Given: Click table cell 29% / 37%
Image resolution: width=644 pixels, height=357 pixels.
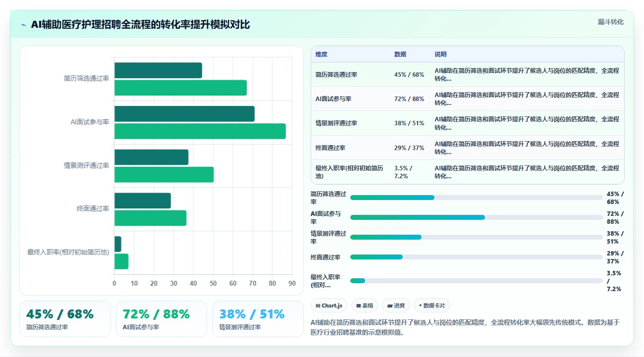Looking at the screenshot, I should coord(409,148).
